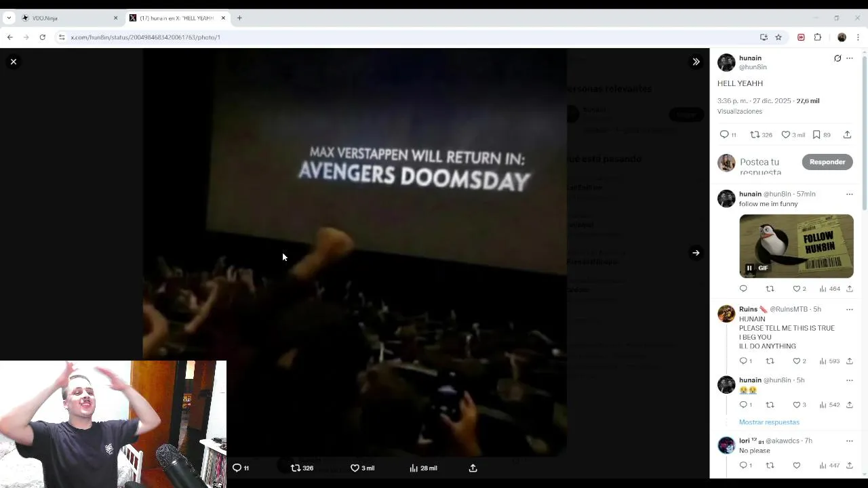Like lori's 'No please' comment
The image size is (868, 488).
pos(797,466)
